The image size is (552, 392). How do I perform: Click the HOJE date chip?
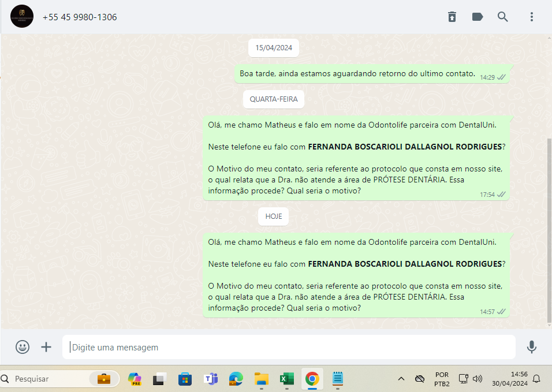click(274, 216)
